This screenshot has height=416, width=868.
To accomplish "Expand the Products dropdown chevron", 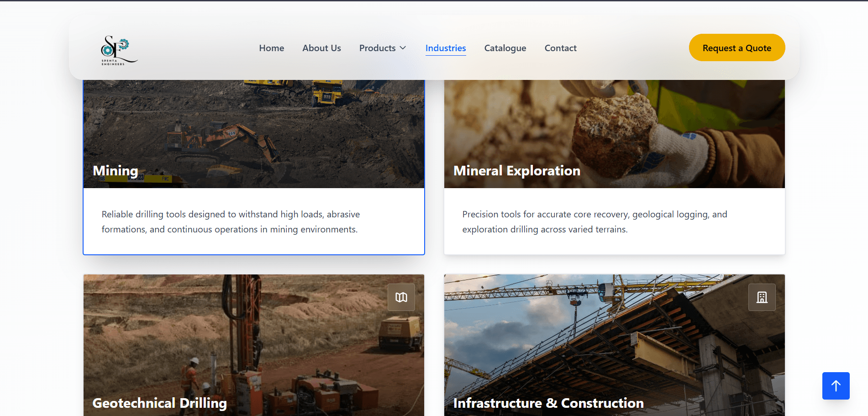I will [403, 48].
